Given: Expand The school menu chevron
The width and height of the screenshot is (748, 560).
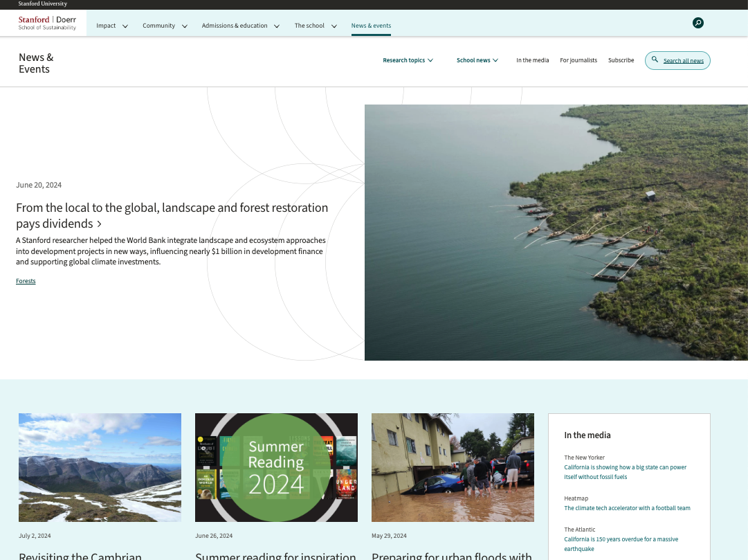Looking at the screenshot, I should pos(334,26).
